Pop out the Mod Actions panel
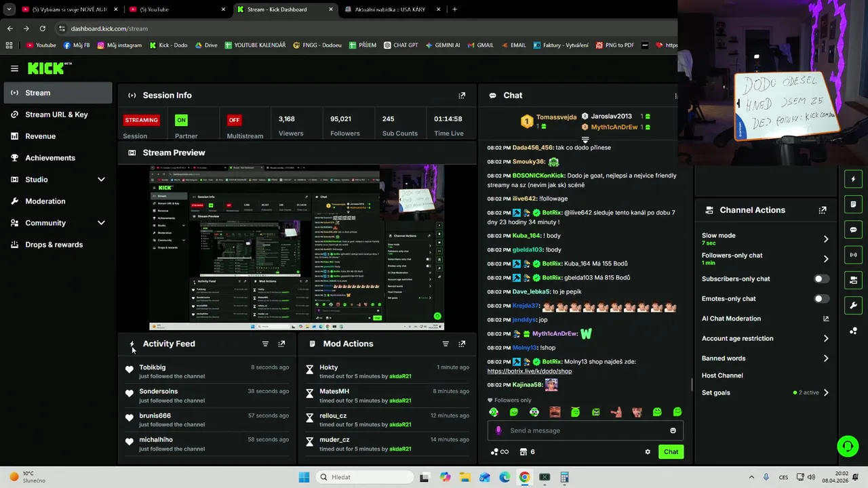The height and width of the screenshot is (488, 868). (x=462, y=344)
